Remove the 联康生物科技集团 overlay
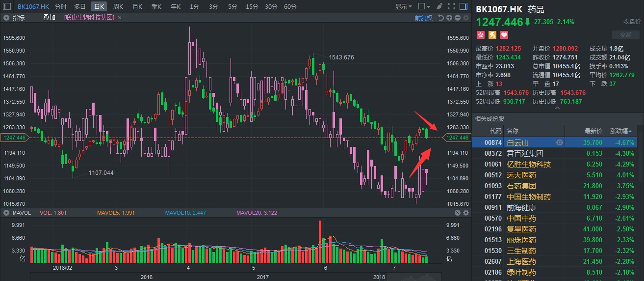644x281 pixels. [x=120, y=18]
